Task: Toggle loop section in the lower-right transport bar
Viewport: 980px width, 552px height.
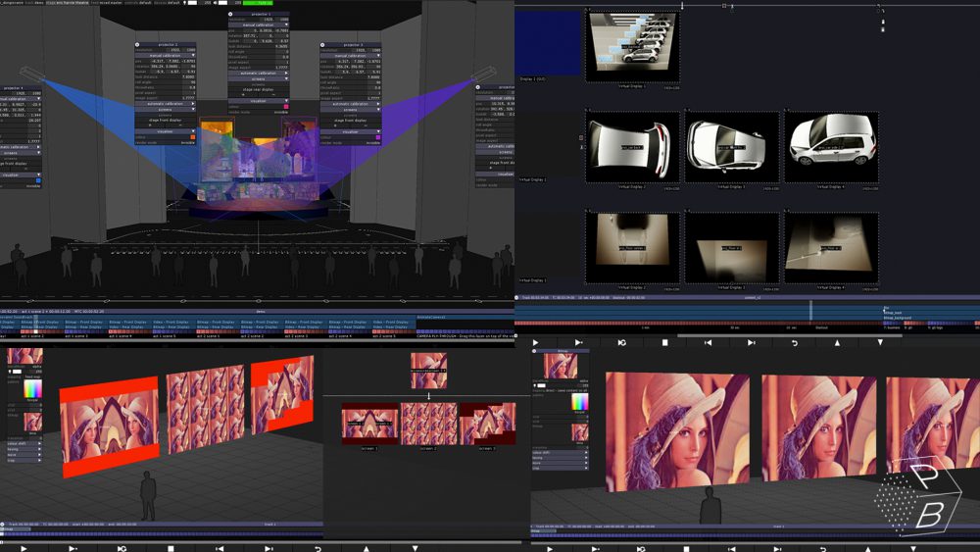Action: coord(641,549)
